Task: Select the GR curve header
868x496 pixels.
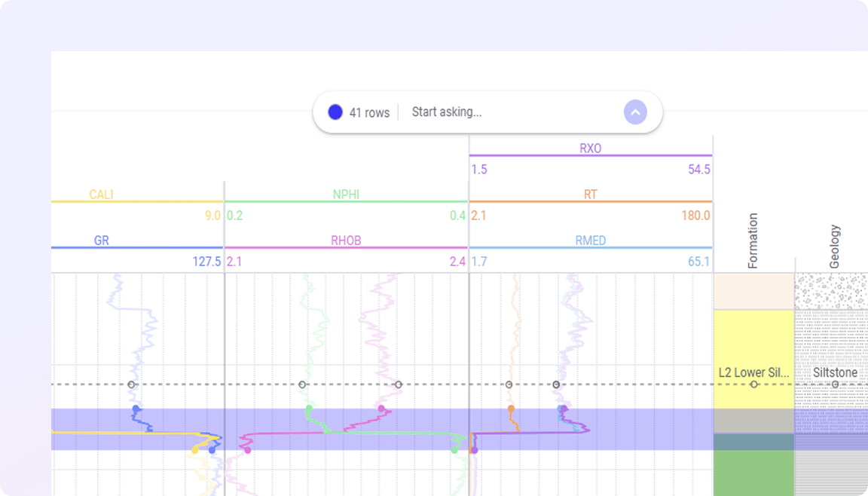Action: 101,240
